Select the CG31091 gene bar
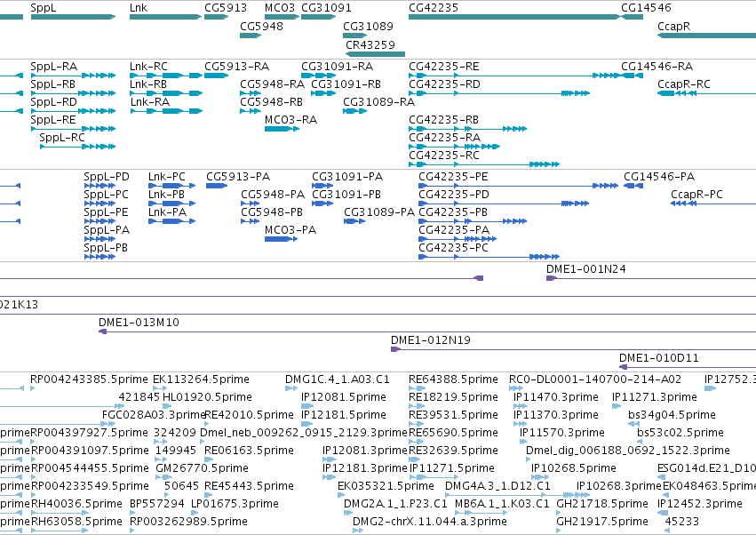Screen dimensions: 756x535 (319, 17)
